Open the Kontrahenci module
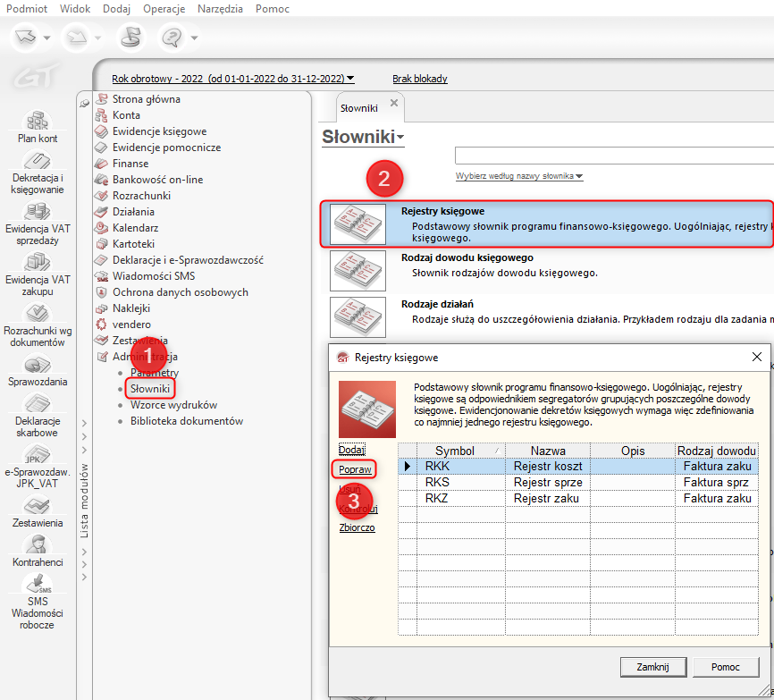Screen dimensions: 774x700 coord(38,552)
